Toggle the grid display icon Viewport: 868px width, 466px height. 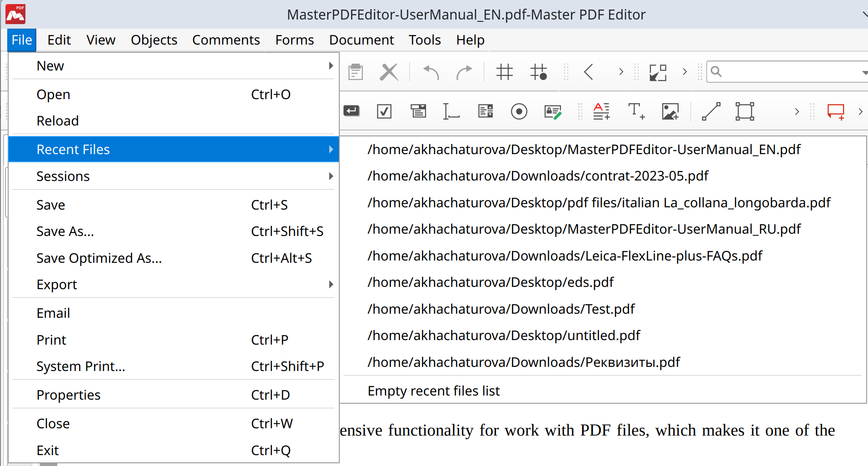(x=505, y=72)
